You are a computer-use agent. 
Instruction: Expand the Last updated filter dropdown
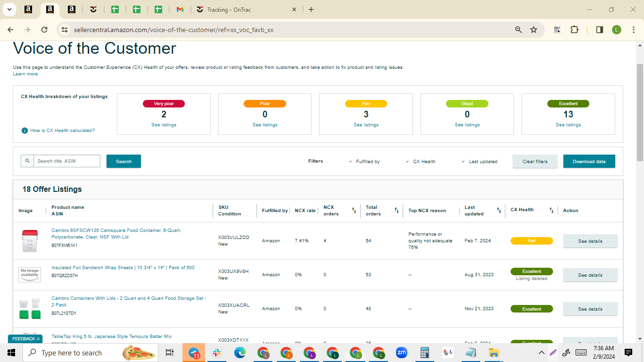click(479, 162)
